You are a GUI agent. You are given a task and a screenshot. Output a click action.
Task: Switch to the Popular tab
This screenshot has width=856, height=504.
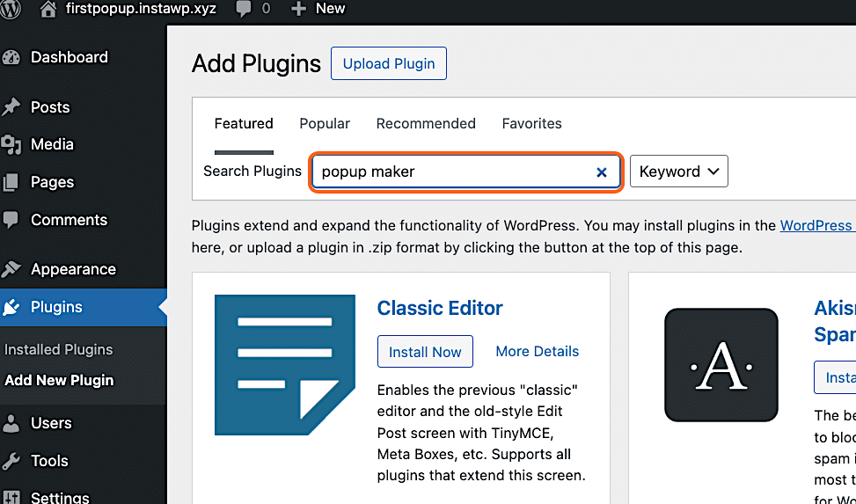(x=325, y=124)
